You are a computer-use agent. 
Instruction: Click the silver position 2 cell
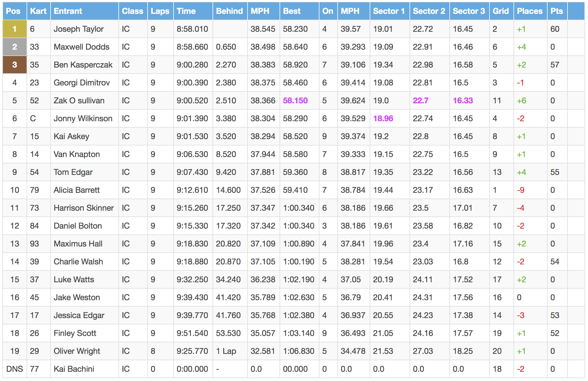15,47
